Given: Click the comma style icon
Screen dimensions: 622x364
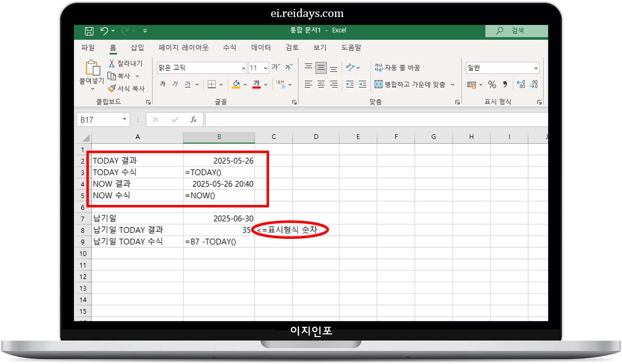Looking at the screenshot, I should [x=506, y=84].
